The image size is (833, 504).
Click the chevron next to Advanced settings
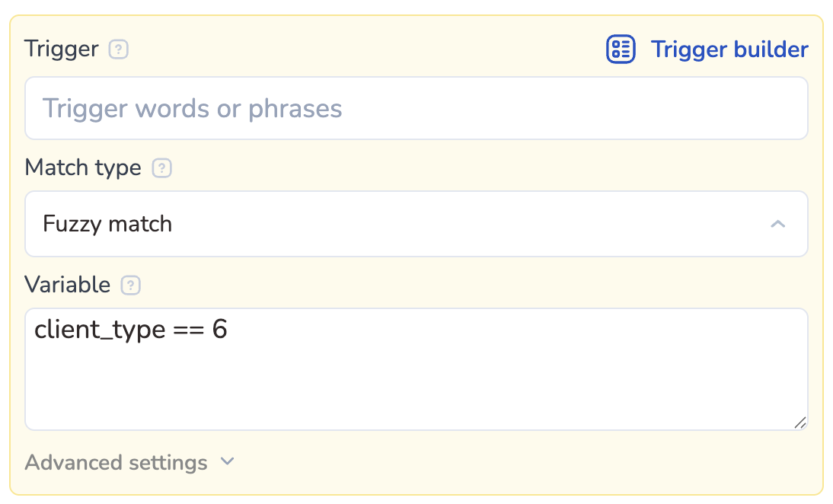[227, 462]
